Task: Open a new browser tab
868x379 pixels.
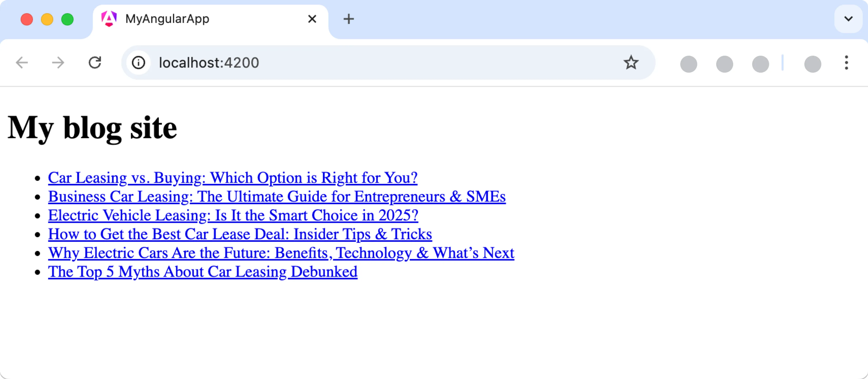Action: tap(348, 19)
